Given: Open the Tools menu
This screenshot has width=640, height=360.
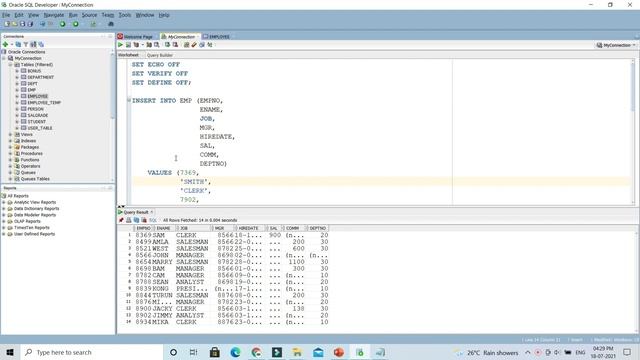Looking at the screenshot, I should (124, 15).
